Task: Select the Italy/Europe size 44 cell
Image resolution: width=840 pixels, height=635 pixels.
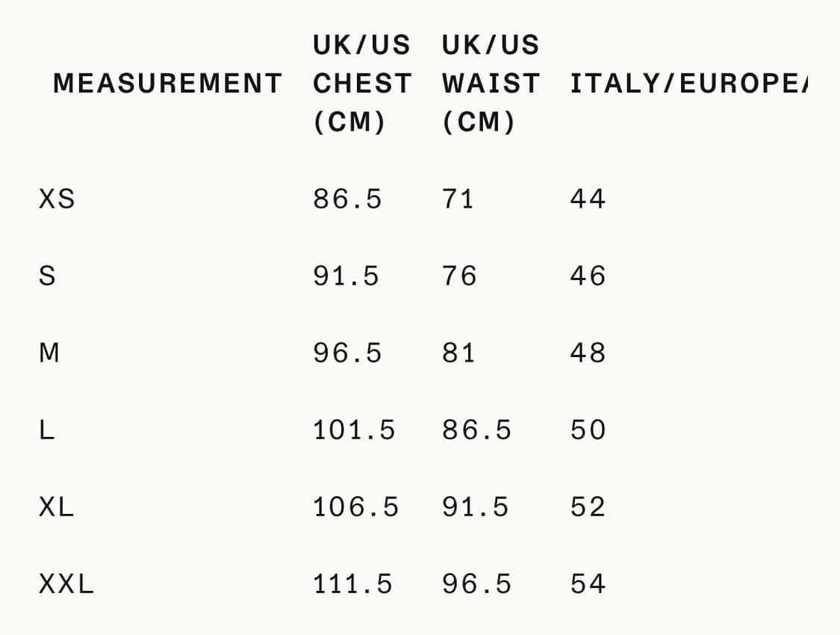Action: point(588,199)
